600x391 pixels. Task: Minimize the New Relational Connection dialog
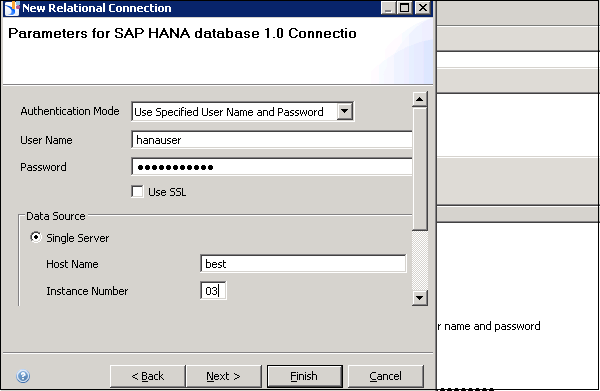(388, 8)
